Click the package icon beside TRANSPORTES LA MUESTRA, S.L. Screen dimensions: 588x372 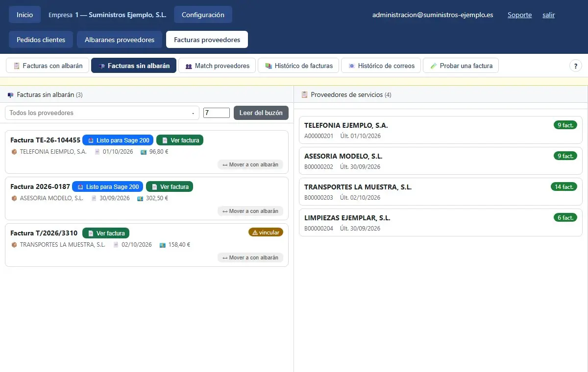(x=14, y=245)
